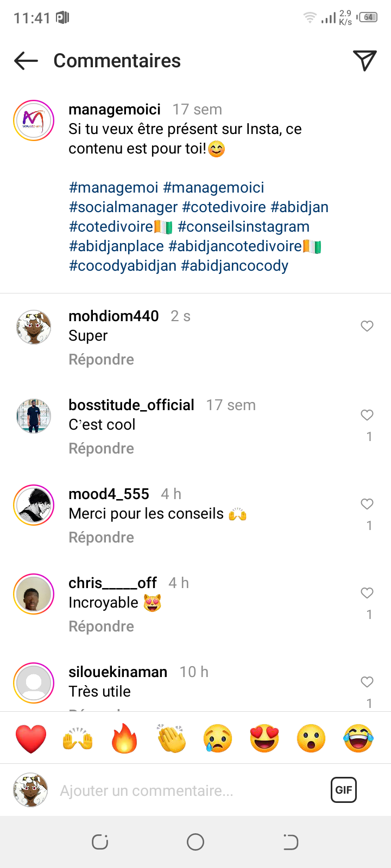This screenshot has height=868, width=391.
Task: Tap the back arrow in Commentaires header
Action: click(x=26, y=61)
